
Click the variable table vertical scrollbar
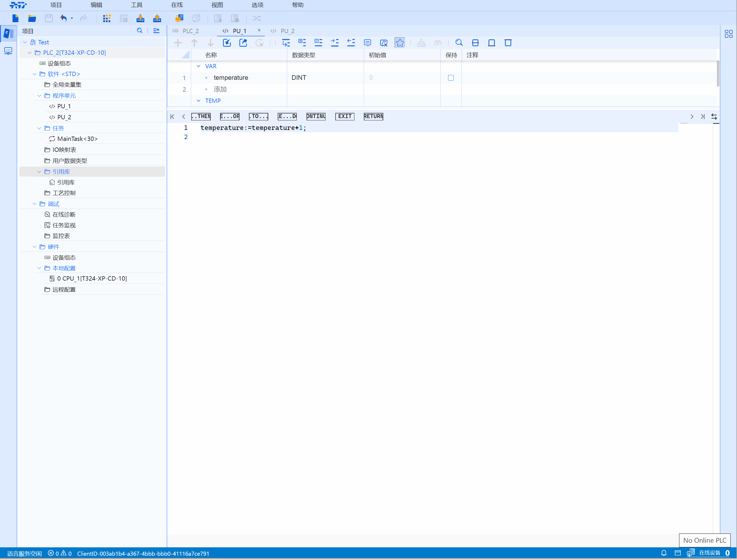pos(718,73)
